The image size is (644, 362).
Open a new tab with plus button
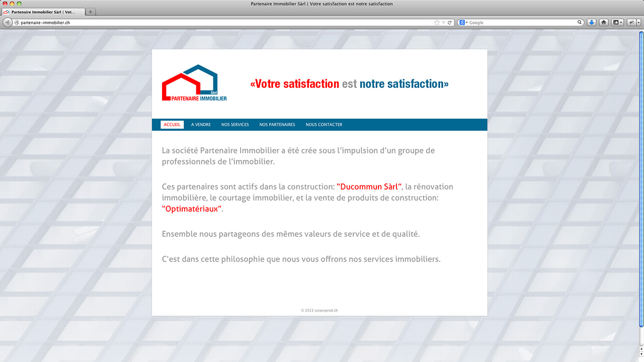coord(91,12)
